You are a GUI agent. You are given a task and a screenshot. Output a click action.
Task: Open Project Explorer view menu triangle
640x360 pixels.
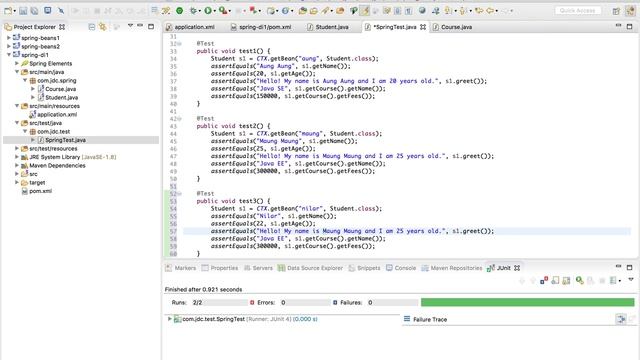130,26
